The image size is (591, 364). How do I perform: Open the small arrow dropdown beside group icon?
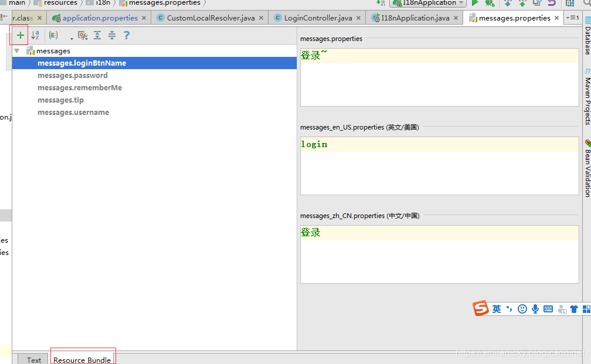[72, 38]
